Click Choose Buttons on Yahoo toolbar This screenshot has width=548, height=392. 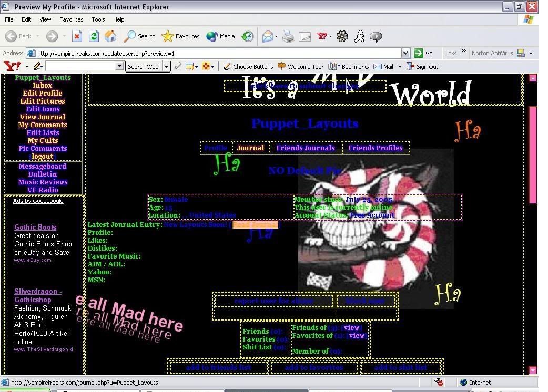click(248, 66)
